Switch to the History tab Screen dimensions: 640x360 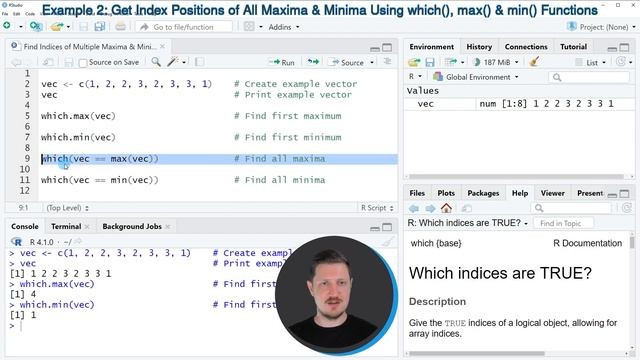click(479, 47)
